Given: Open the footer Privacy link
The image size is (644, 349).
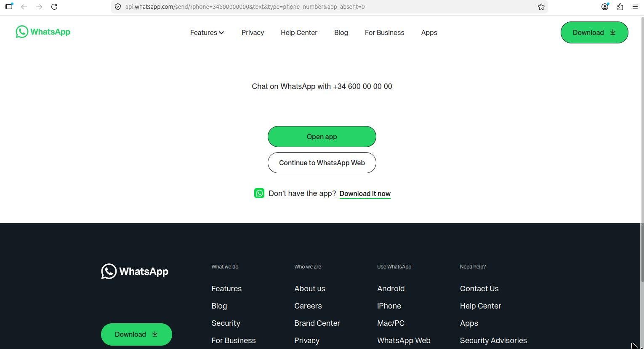Looking at the screenshot, I should click(x=307, y=341).
